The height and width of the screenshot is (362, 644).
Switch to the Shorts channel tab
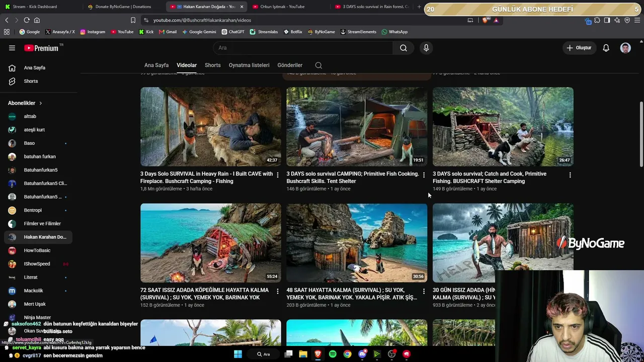(x=213, y=65)
